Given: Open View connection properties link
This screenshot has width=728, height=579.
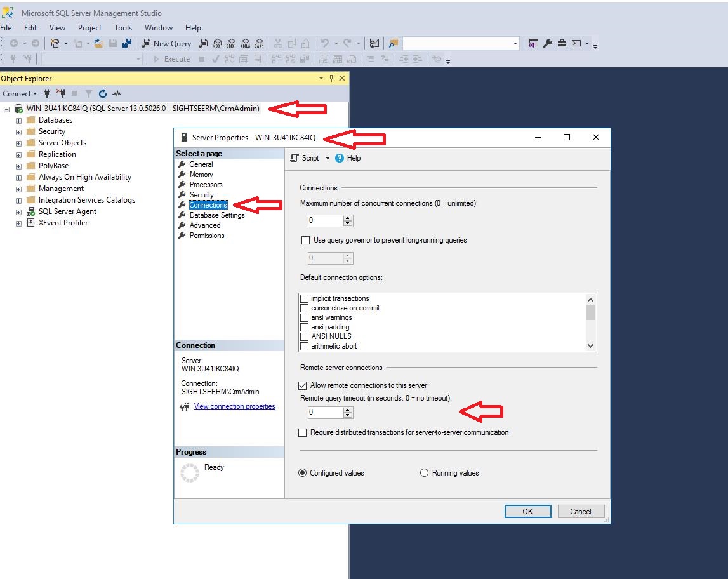Looking at the screenshot, I should tap(234, 406).
